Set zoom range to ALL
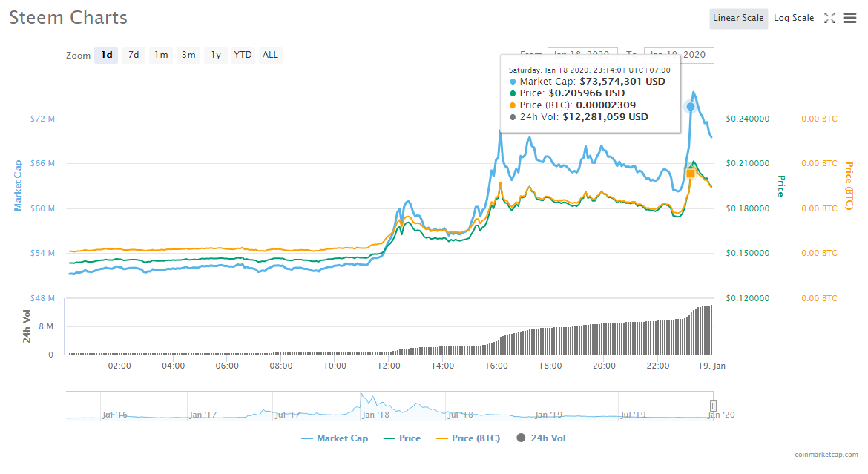The height and width of the screenshot is (474, 868). pos(270,56)
